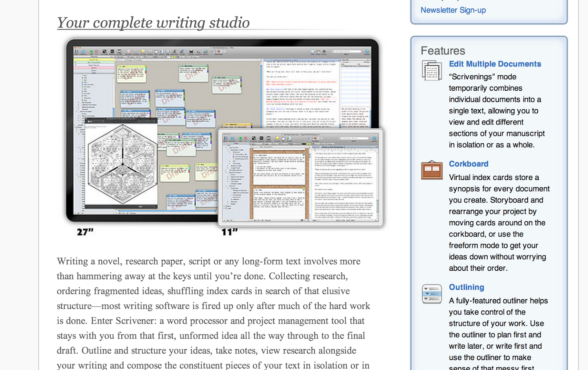Click the stacked documents icon beside Edit Multiple Documents
This screenshot has width=588, height=370.
point(432,70)
